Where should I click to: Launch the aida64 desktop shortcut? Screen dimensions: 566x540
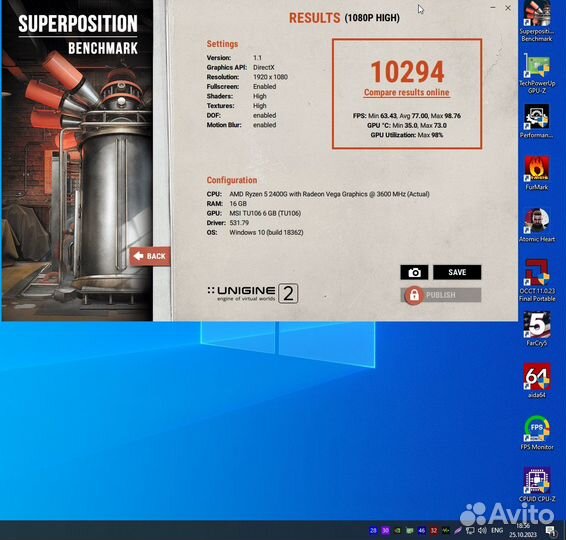pos(536,381)
